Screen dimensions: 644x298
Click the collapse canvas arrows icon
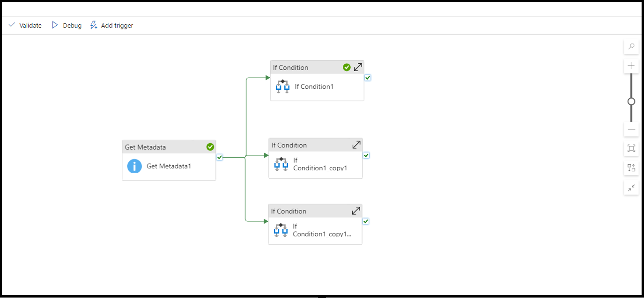(x=631, y=188)
